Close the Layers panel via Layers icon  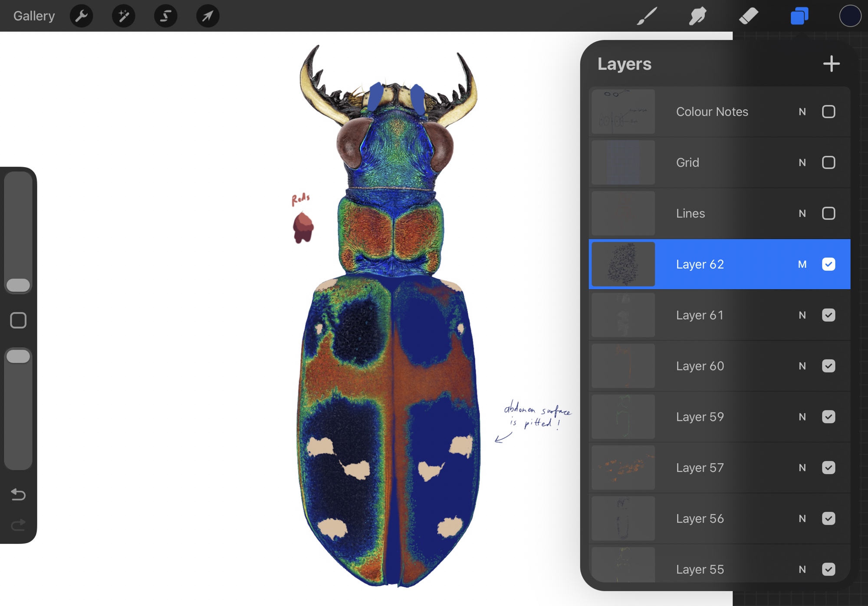799,16
